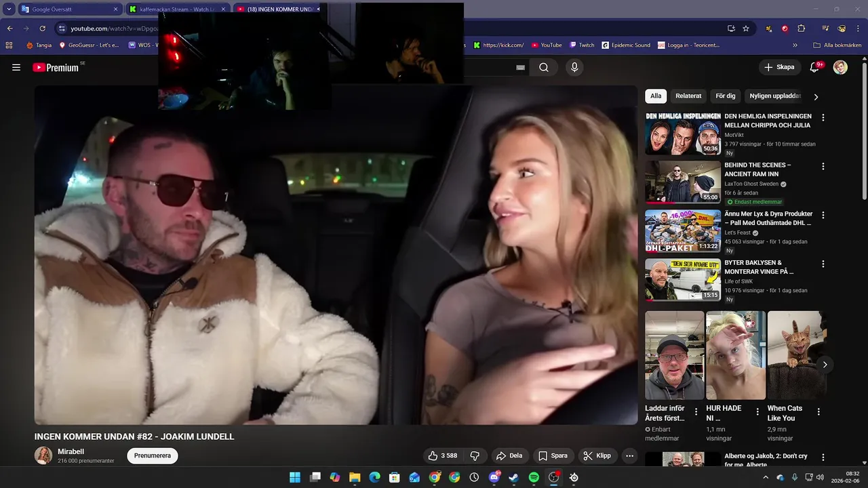Click the on-screen keyboard icon in search box
Image resolution: width=868 pixels, height=488 pixels.
pyautogui.click(x=521, y=67)
